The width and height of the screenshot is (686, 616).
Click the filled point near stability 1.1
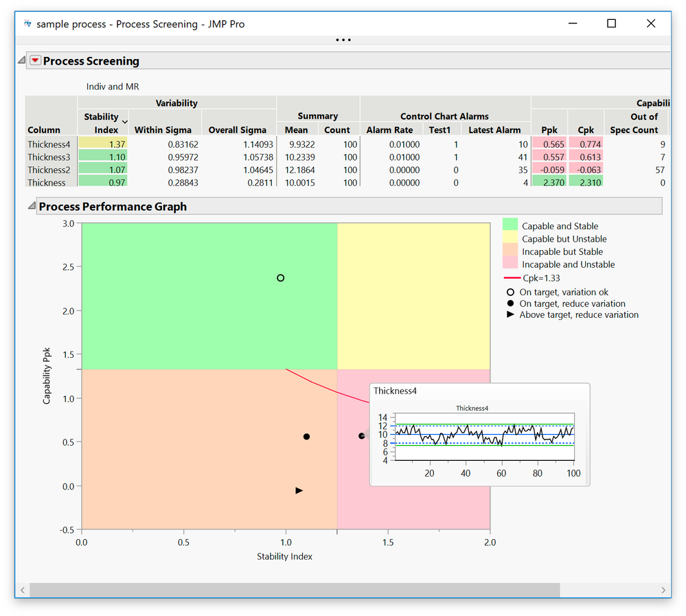(306, 437)
